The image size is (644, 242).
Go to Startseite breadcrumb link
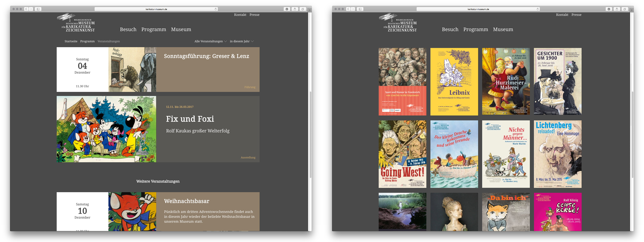[71, 41]
